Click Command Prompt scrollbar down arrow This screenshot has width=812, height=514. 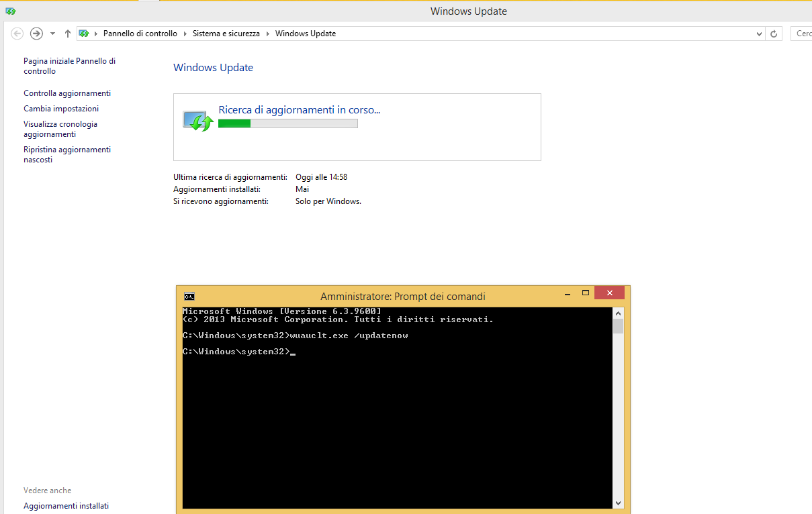click(619, 503)
